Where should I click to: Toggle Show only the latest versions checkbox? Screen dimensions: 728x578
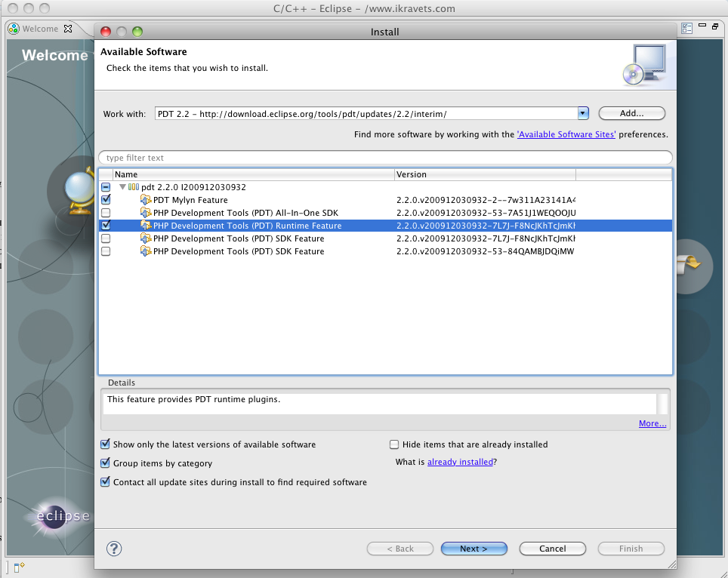(x=106, y=444)
